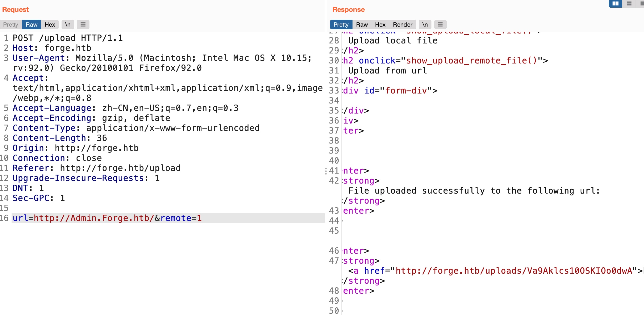Open response message options menu
This screenshot has height=315, width=644.
point(440,24)
